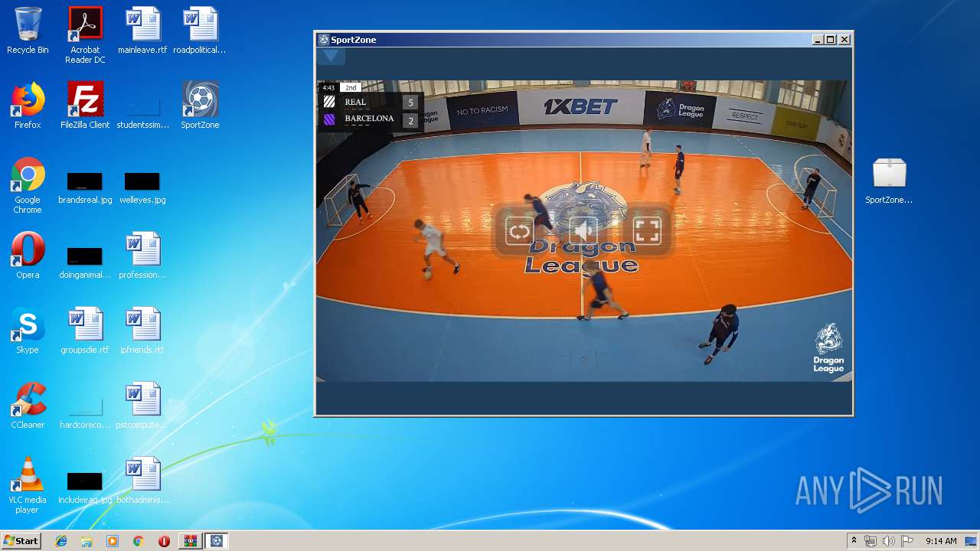980x551 pixels.
Task: Maximize the SportZone window
Action: [x=831, y=40]
